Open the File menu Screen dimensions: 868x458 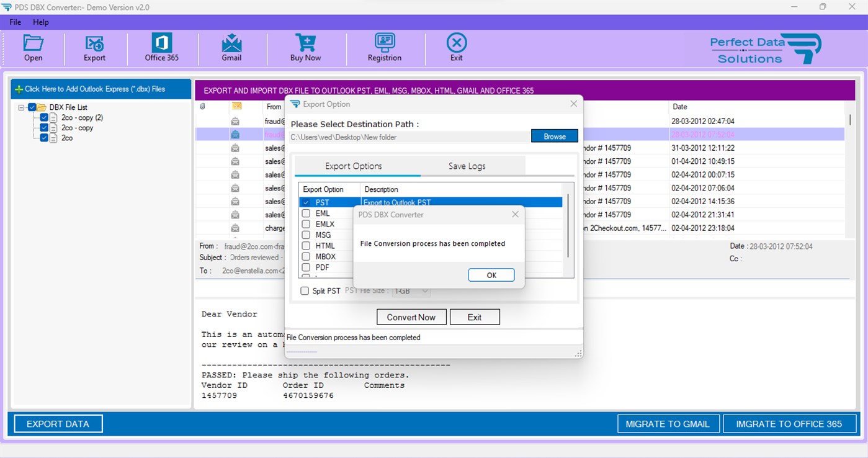pos(14,22)
